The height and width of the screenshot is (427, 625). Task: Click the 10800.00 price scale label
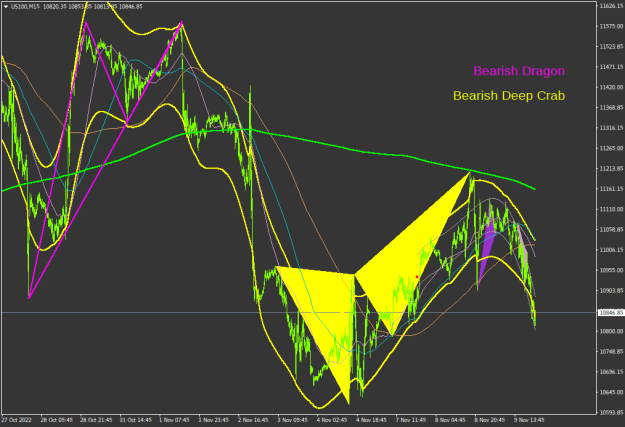pyautogui.click(x=611, y=331)
